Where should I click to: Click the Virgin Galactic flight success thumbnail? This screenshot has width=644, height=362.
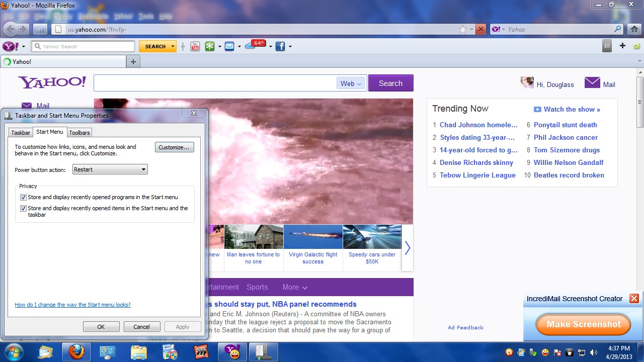[x=313, y=236]
